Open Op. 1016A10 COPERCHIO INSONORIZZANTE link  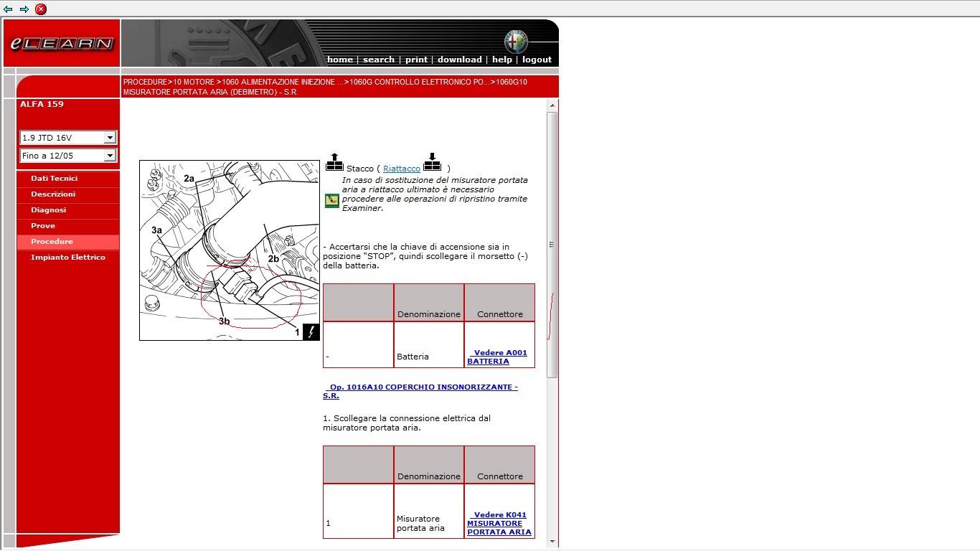point(420,391)
